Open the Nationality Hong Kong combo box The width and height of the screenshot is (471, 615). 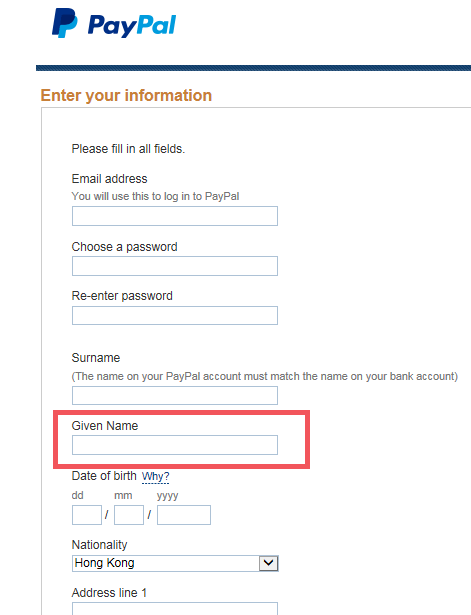pos(175,563)
